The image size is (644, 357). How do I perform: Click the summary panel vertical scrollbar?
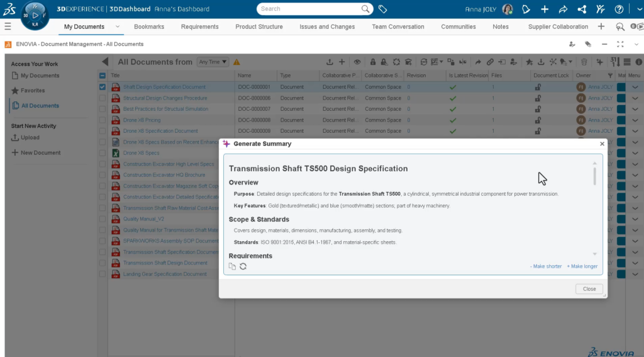(594, 176)
